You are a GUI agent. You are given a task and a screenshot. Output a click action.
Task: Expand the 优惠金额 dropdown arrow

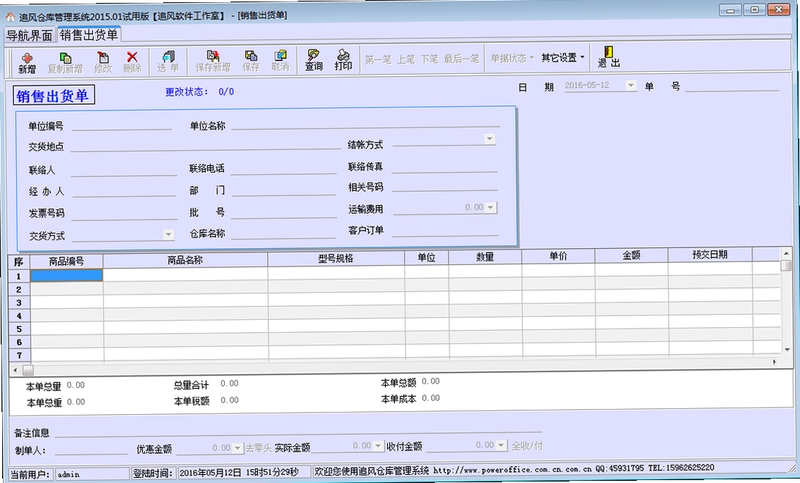pos(237,448)
